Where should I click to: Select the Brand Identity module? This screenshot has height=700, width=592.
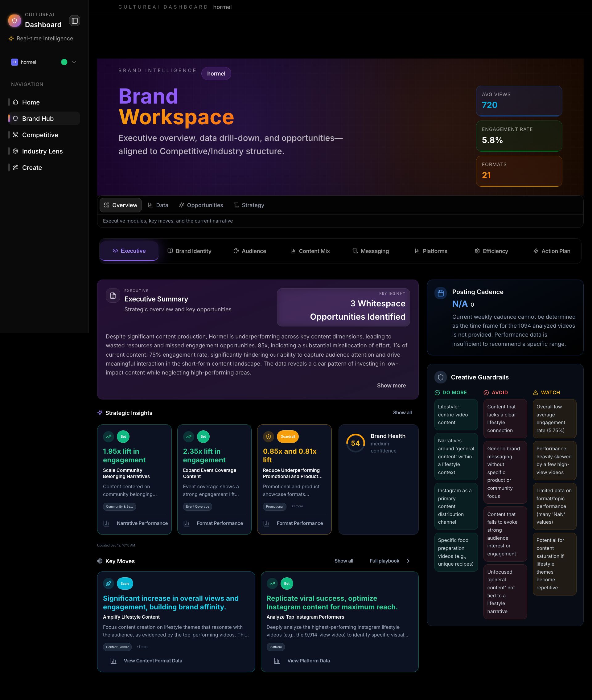(189, 251)
